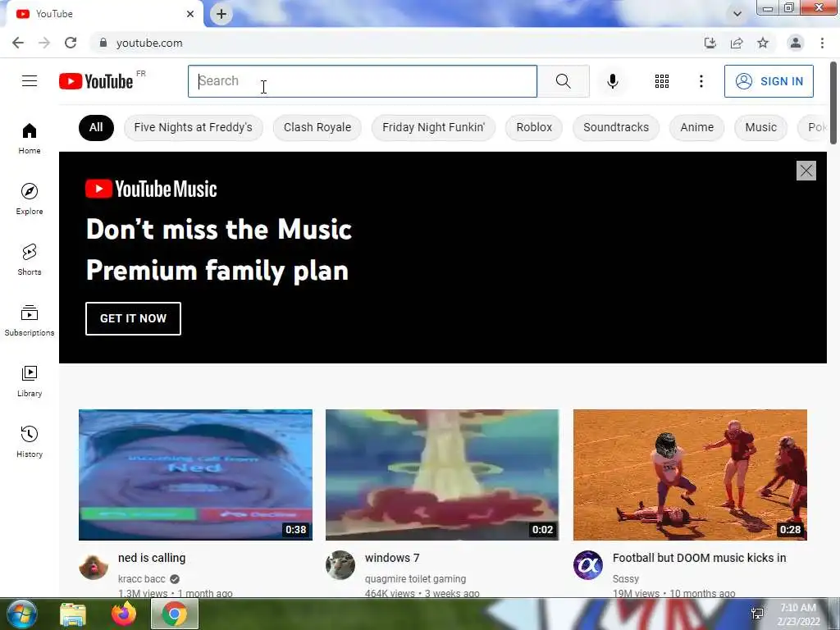Launch Firefox from the taskbar
This screenshot has width=840, height=630.
tap(124, 614)
